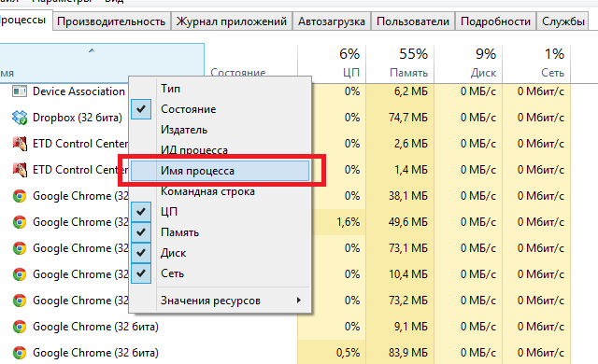Open the Журнал приложений tab
Viewport: 598px width, 364px height.
click(232, 21)
